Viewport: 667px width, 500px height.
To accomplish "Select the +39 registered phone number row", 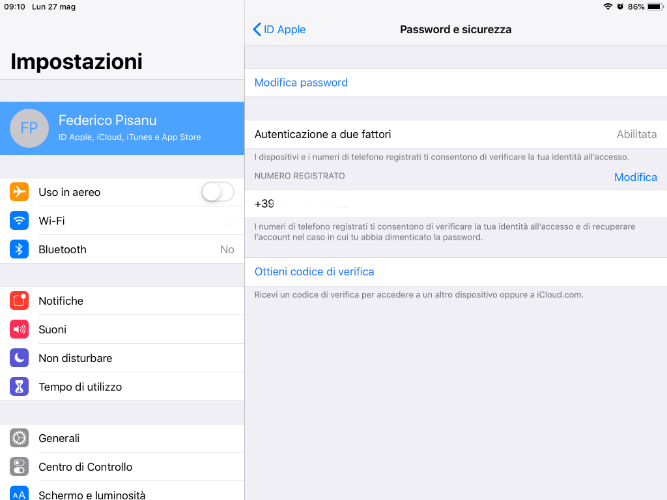I will pyautogui.click(x=456, y=204).
